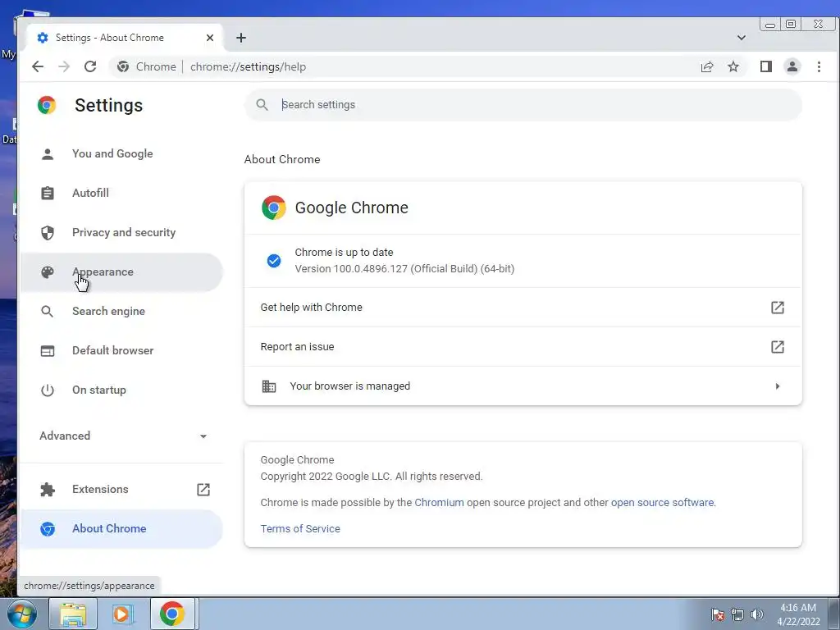This screenshot has height=630, width=840.
Task: Click the address bar URL chrome://settings/help
Action: tap(248, 67)
